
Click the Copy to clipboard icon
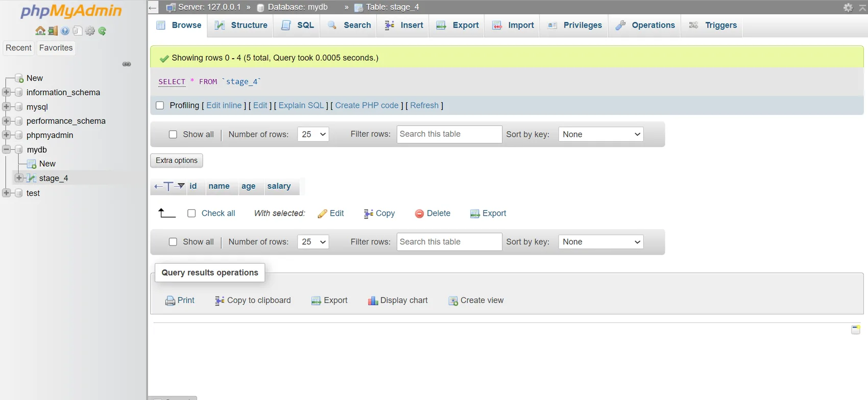(x=220, y=301)
